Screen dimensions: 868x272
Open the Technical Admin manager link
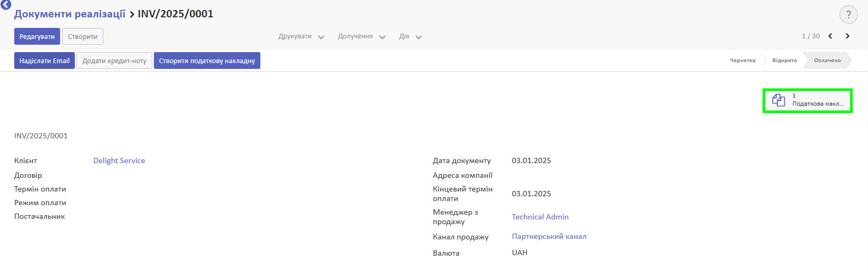[540, 217]
